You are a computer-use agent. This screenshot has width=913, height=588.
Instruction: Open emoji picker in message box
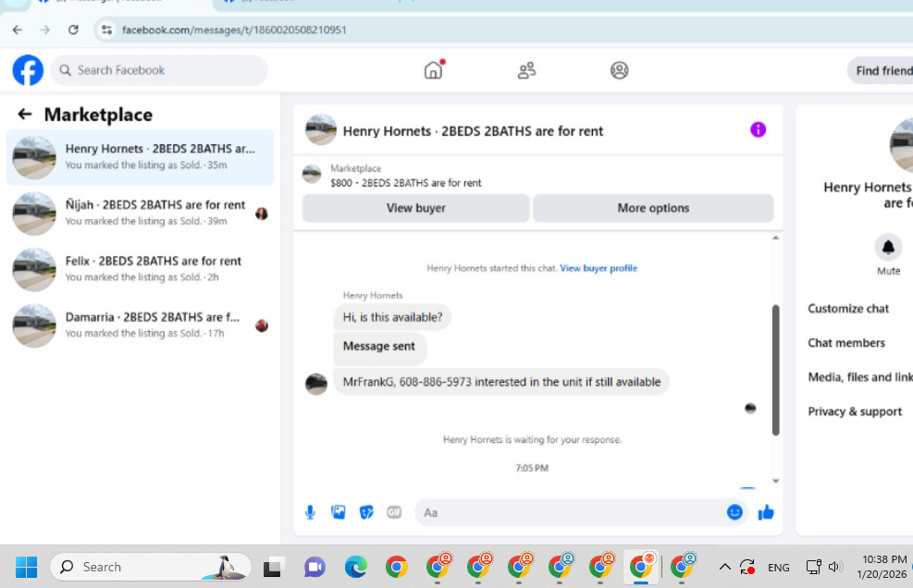click(x=734, y=512)
